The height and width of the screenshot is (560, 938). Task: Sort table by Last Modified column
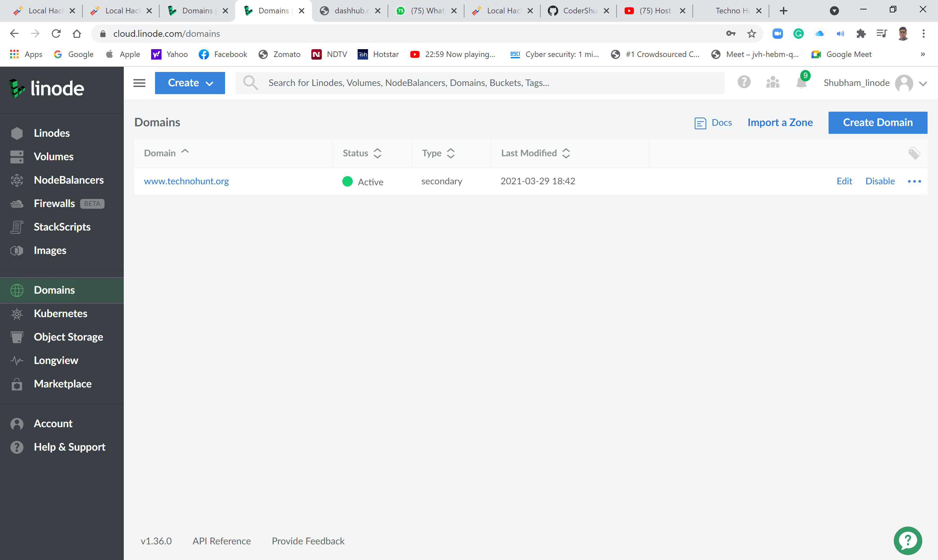click(x=535, y=153)
